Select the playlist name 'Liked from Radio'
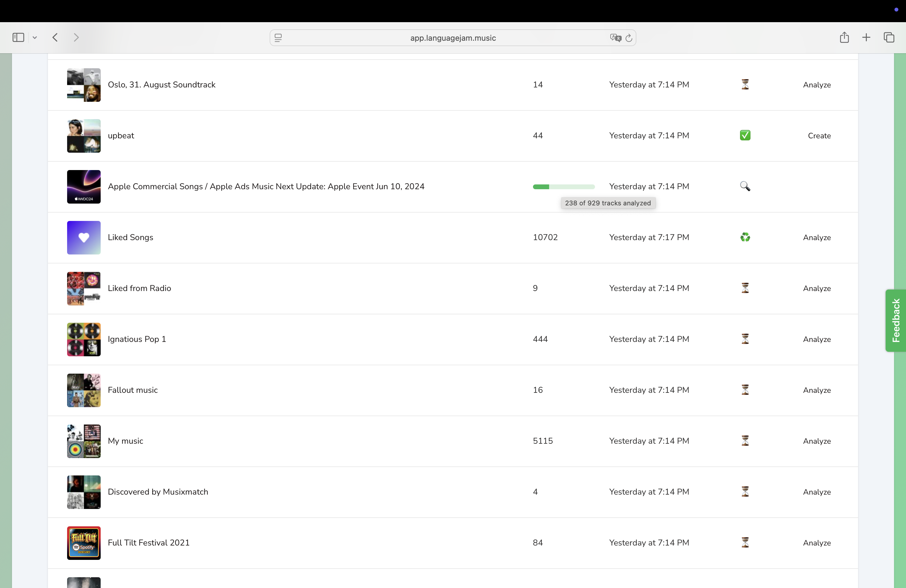Viewport: 906px width, 588px height. (139, 288)
